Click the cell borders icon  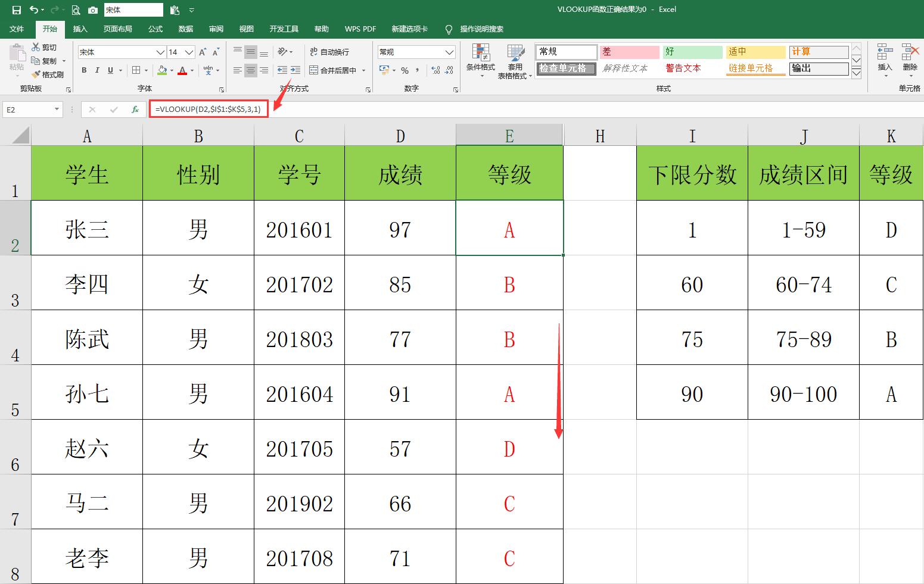[x=136, y=70]
